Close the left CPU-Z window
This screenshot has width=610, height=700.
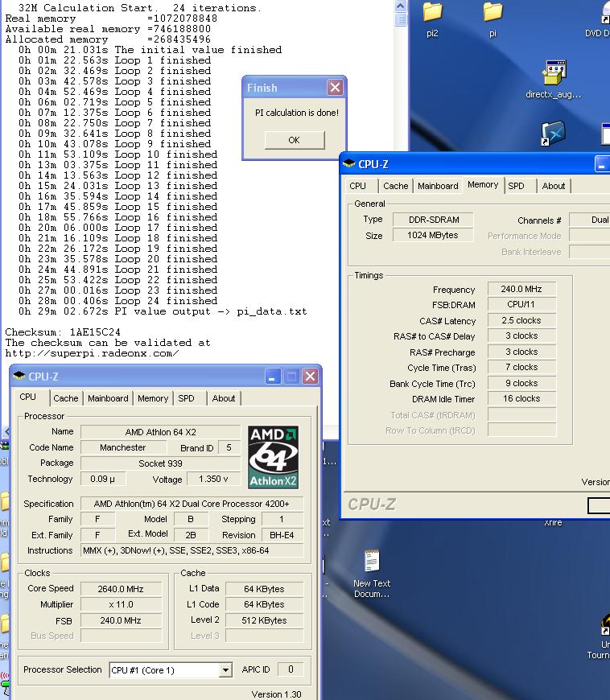coord(311,377)
